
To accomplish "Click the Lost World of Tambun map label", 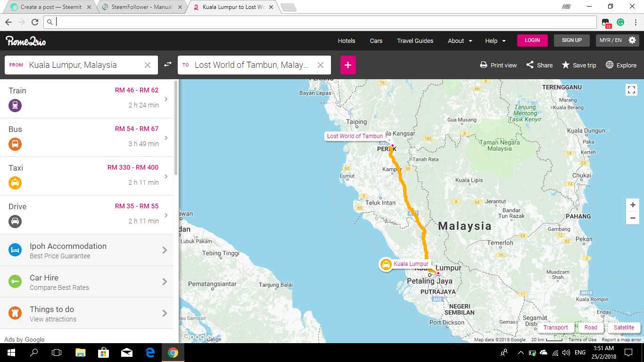I will (x=355, y=136).
